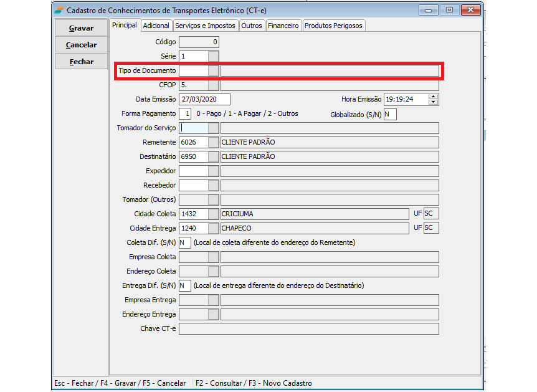Screen dimensions: 537x392
Task: Click the Cancelar button
Action: [81, 45]
